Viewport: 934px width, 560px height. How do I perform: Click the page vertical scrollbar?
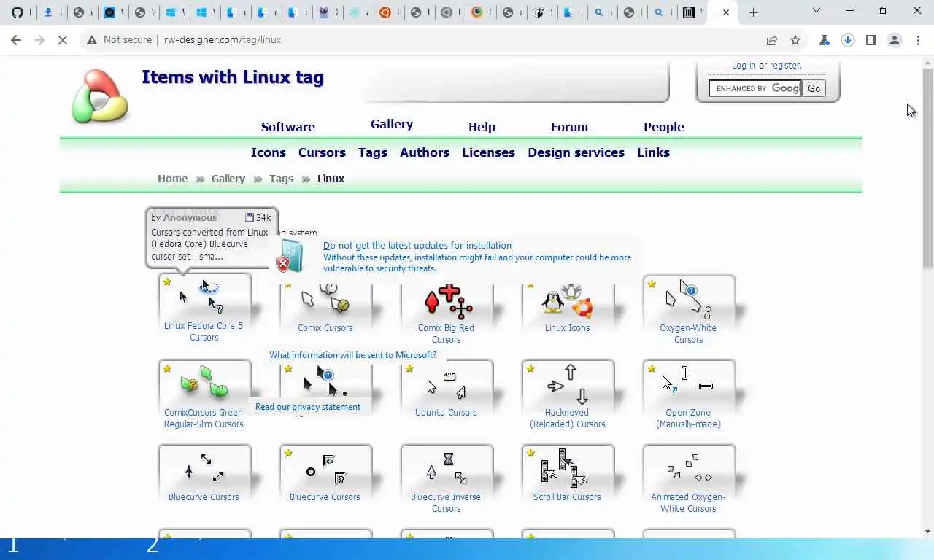[927, 168]
